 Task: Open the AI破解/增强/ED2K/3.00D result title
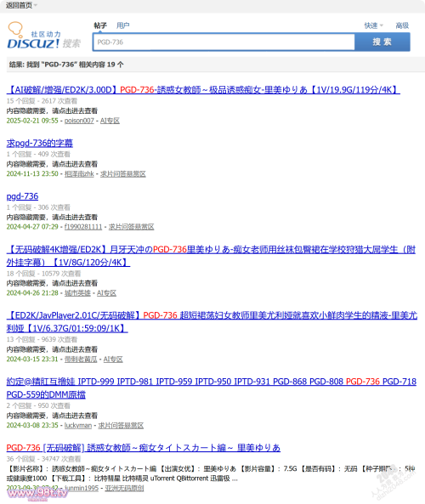point(203,90)
